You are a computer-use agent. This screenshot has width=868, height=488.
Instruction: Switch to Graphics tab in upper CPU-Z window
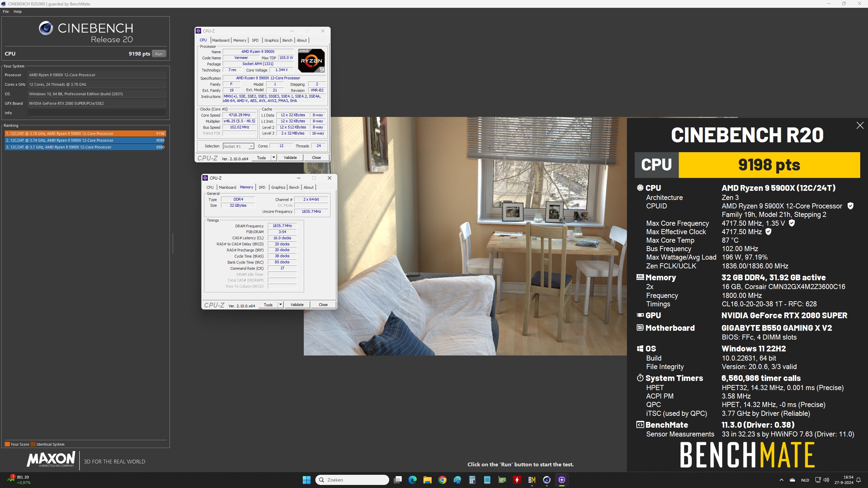(271, 40)
